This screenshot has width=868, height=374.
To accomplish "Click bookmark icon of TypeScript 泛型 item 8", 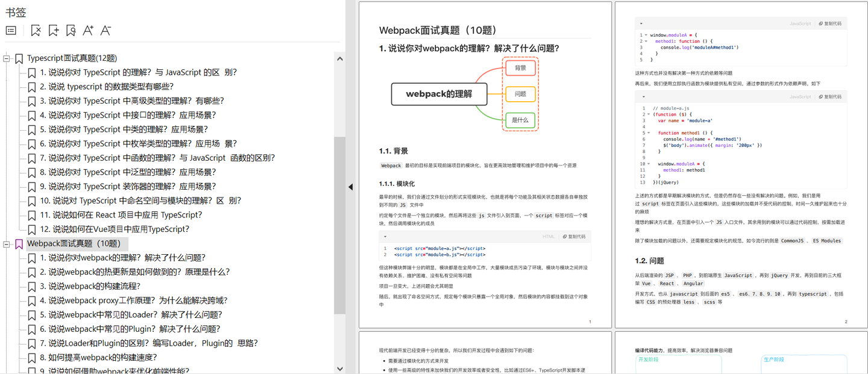I will (x=32, y=172).
